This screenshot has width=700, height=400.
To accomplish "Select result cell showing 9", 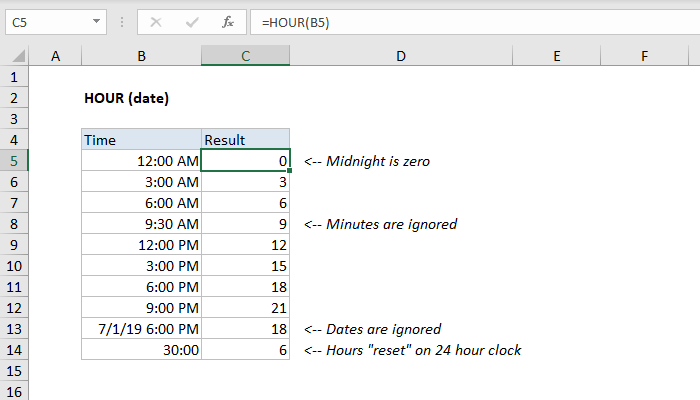I will click(246, 224).
